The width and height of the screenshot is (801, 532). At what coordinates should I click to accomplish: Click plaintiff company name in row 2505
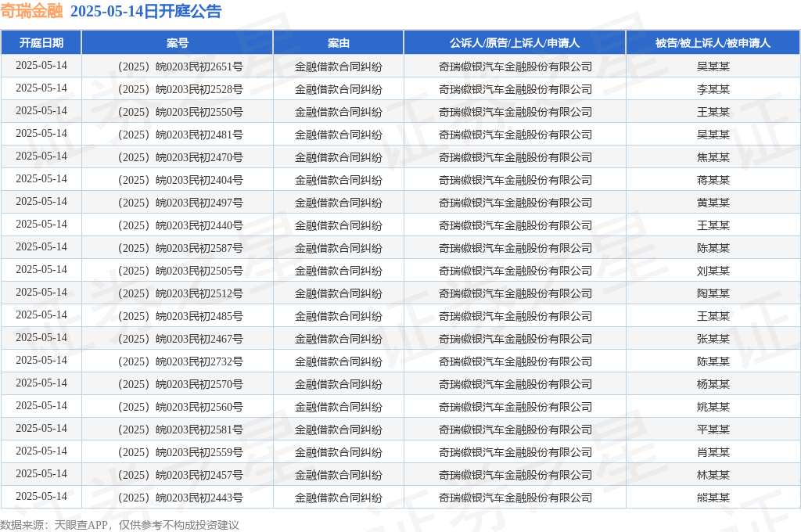[x=515, y=271]
